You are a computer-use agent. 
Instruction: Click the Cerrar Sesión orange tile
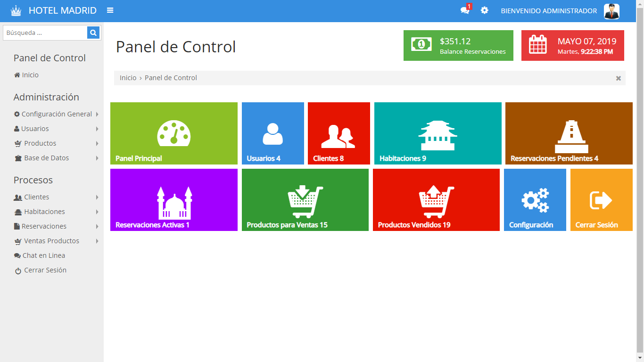pos(601,200)
